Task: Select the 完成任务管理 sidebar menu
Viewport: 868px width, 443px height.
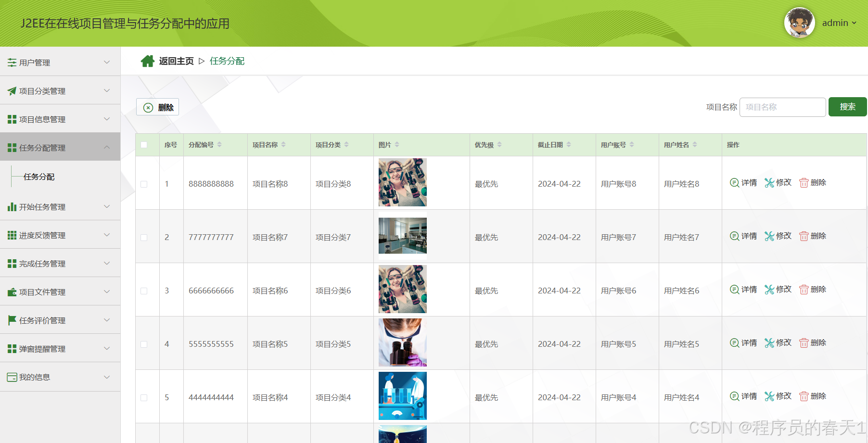Action: click(x=60, y=263)
